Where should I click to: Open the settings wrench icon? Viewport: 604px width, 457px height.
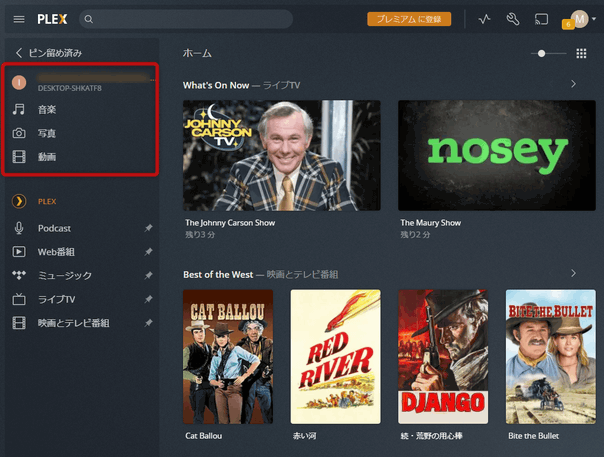click(513, 19)
